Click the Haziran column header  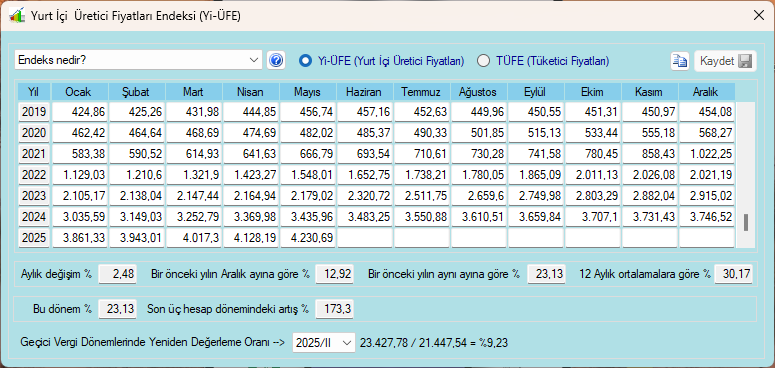click(x=365, y=92)
